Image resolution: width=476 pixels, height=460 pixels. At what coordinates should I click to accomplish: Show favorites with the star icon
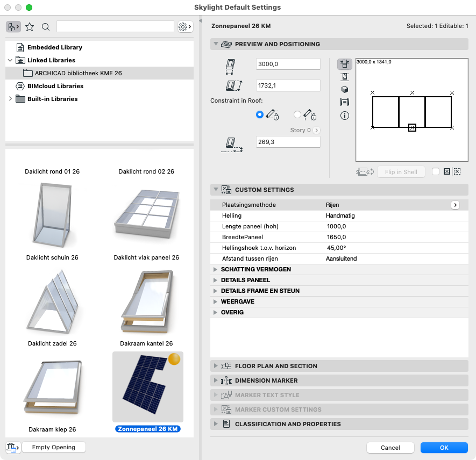coord(30,27)
